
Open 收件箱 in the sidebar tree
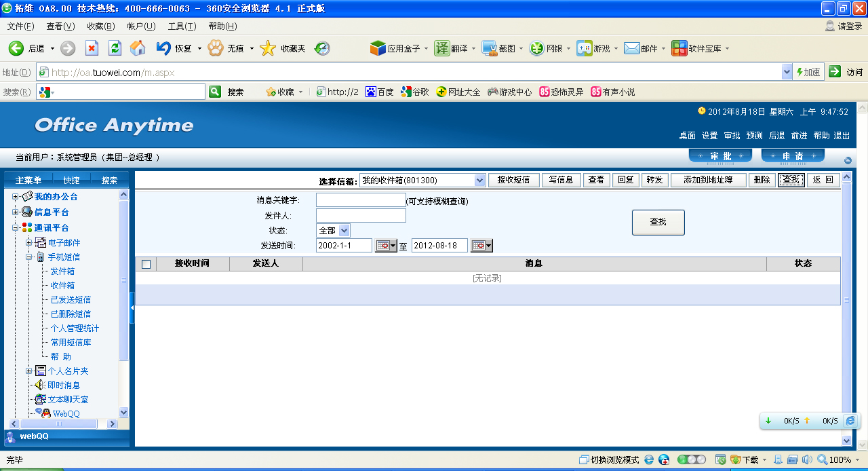click(x=62, y=286)
